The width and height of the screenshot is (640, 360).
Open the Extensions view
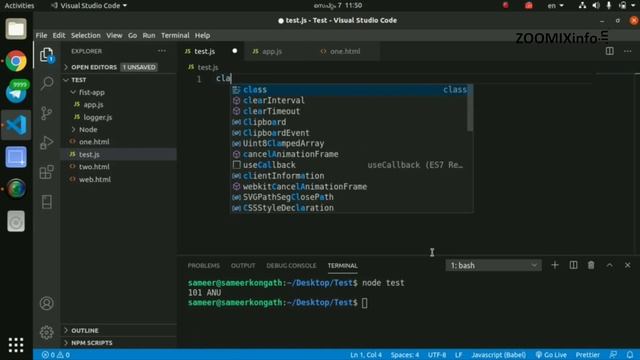[47, 172]
